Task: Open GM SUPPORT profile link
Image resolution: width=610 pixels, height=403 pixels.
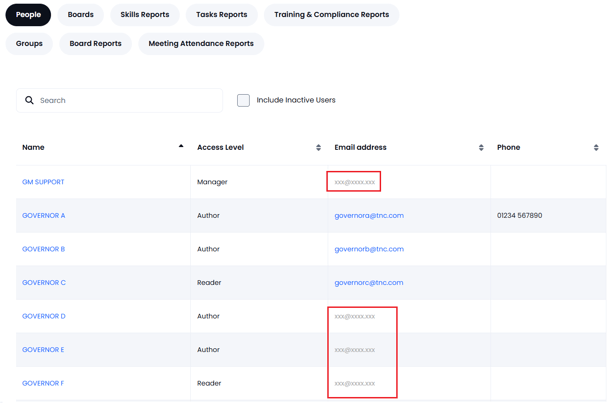Action: click(43, 182)
